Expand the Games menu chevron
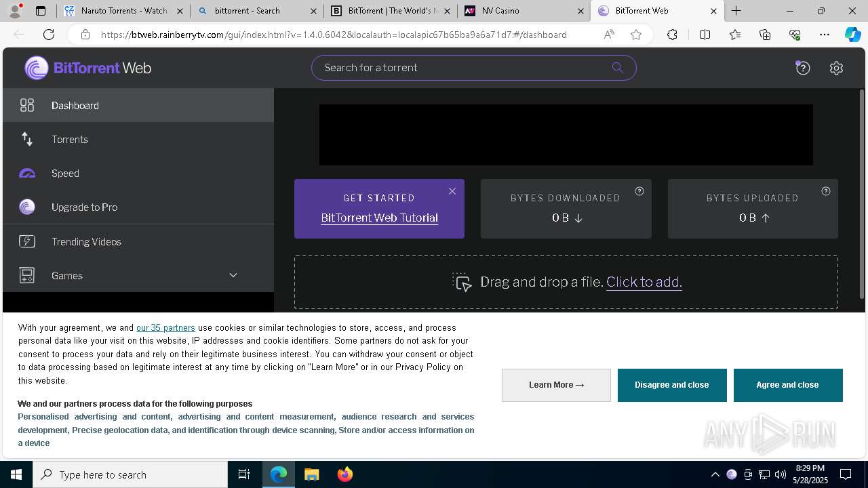Screen dimensions: 868x488 (x=233, y=275)
